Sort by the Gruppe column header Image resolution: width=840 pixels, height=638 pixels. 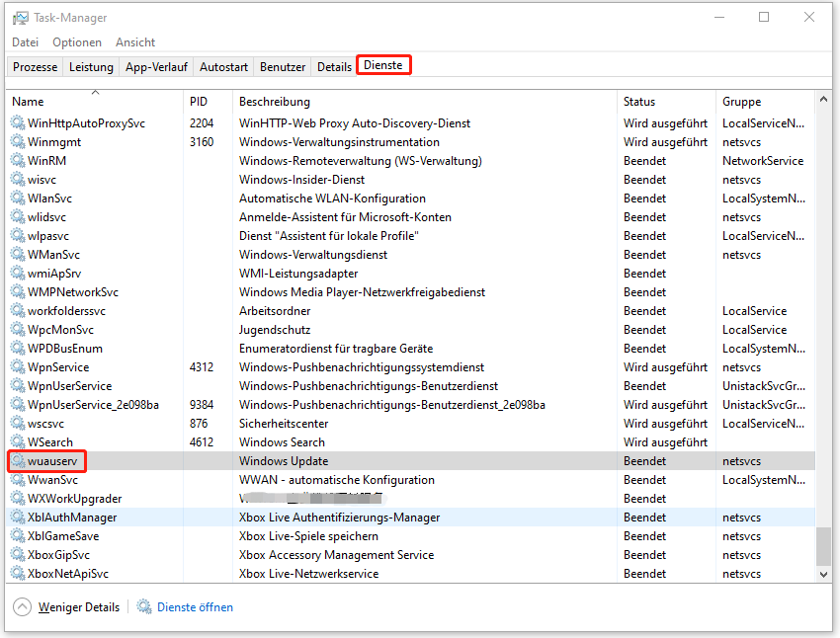(765, 101)
